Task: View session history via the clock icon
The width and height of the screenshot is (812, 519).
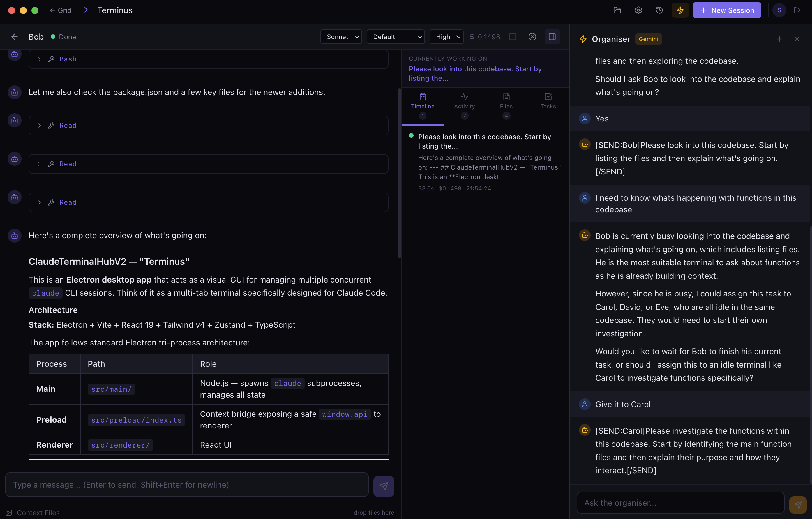Action: click(658, 10)
